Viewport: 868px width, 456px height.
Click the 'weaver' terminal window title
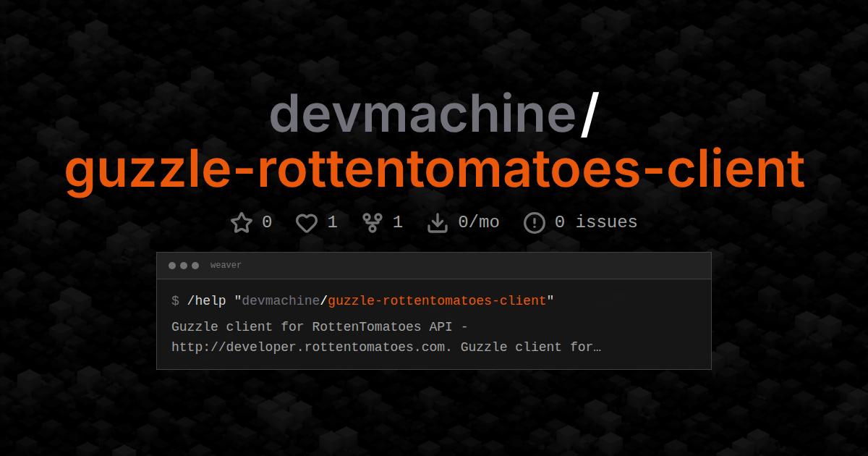226,266
